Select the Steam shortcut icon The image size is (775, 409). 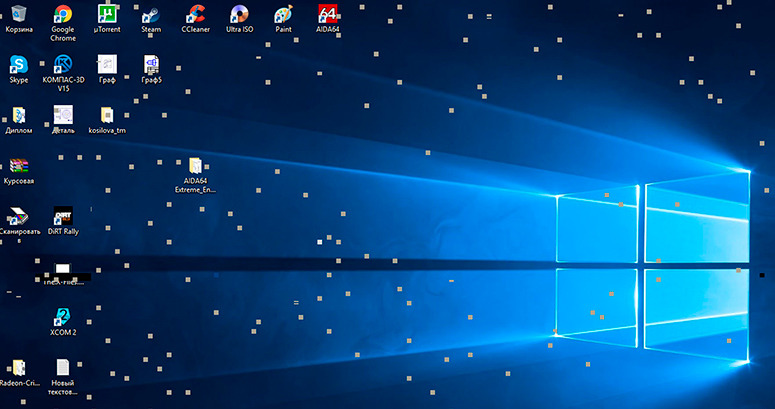[151, 14]
